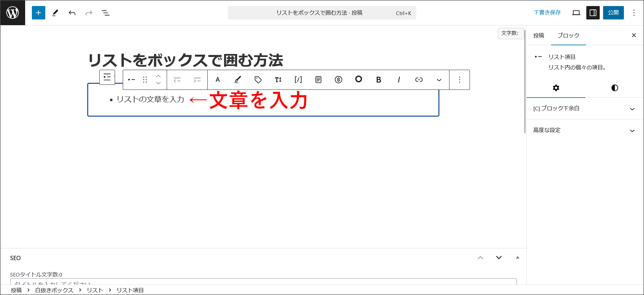Click the bold circle icon in toolbar
The image size is (644, 295).
point(359,79)
